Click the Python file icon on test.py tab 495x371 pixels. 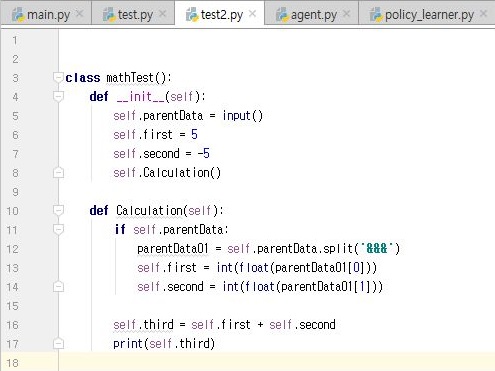point(109,15)
